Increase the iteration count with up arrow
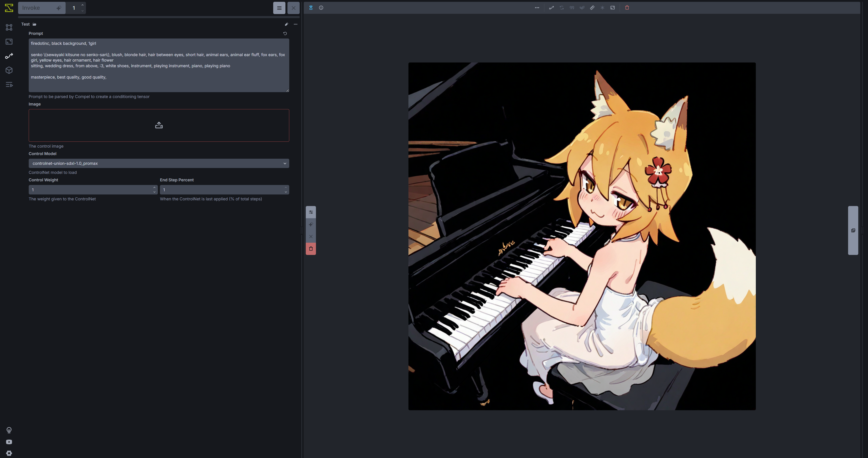868x458 pixels. click(83, 5)
